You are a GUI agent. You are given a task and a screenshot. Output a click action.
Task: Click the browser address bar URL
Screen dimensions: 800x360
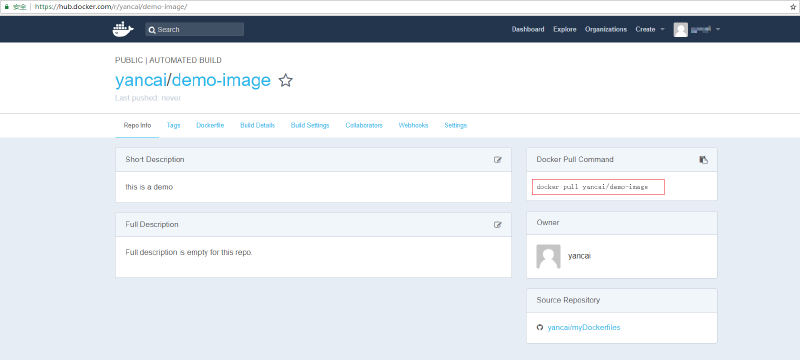pyautogui.click(x=111, y=7)
